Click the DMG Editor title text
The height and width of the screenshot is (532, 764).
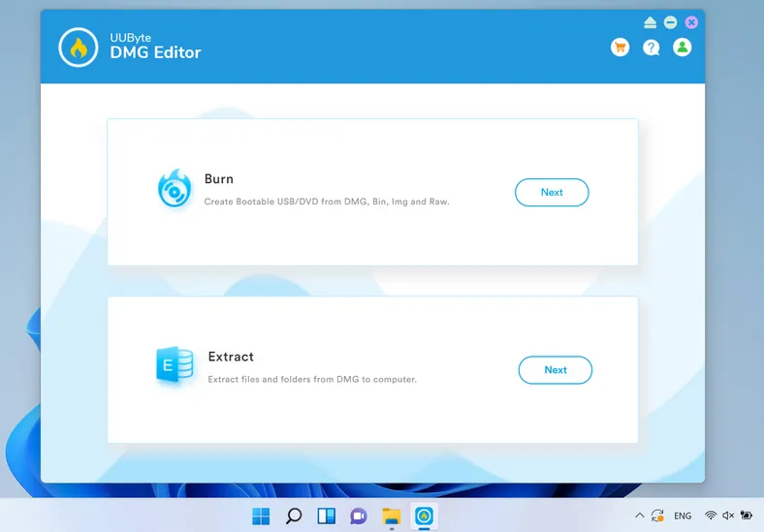155,52
